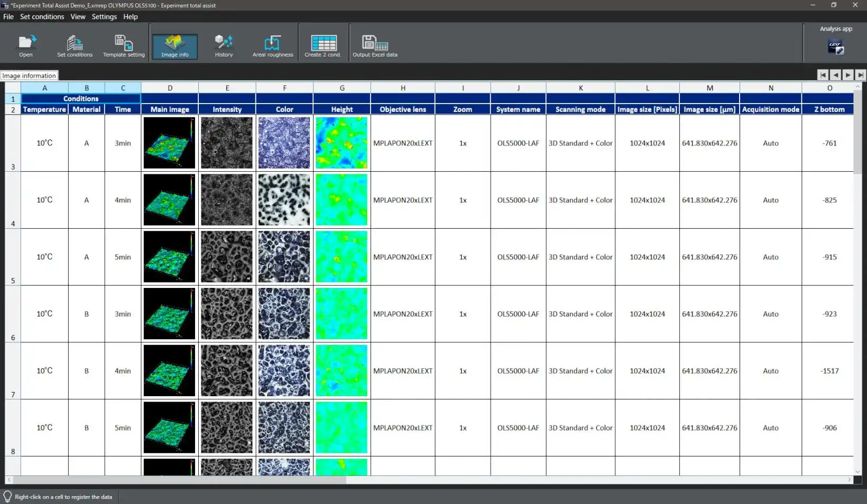Click the vertical scrollbar down arrow
The image size is (867, 504).
(x=857, y=472)
